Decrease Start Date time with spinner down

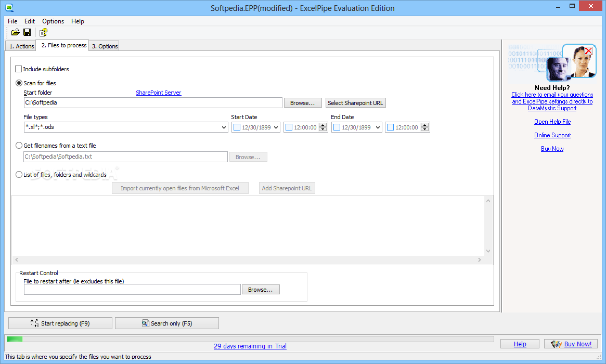[x=323, y=129]
